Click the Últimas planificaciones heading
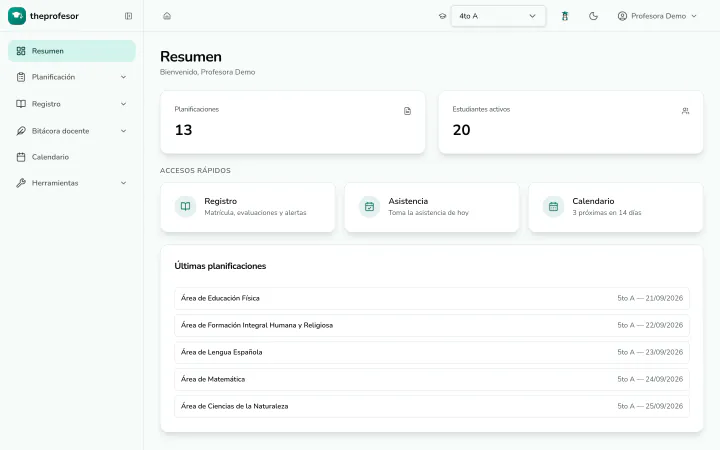 click(x=220, y=266)
